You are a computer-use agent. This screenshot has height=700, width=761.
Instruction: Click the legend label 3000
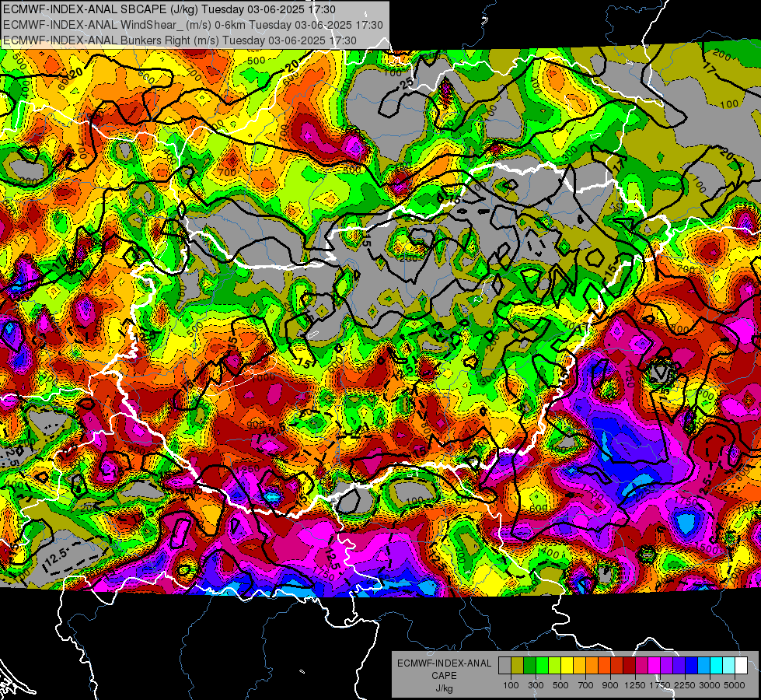(710, 685)
